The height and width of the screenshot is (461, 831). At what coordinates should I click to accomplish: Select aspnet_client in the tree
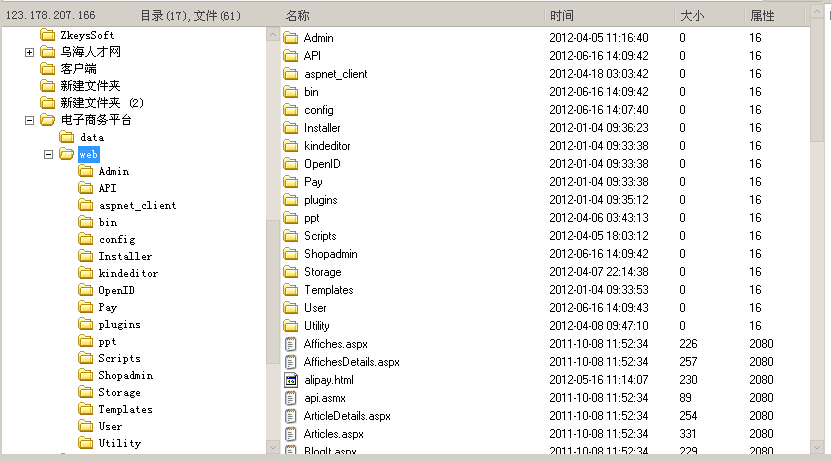tap(137, 206)
